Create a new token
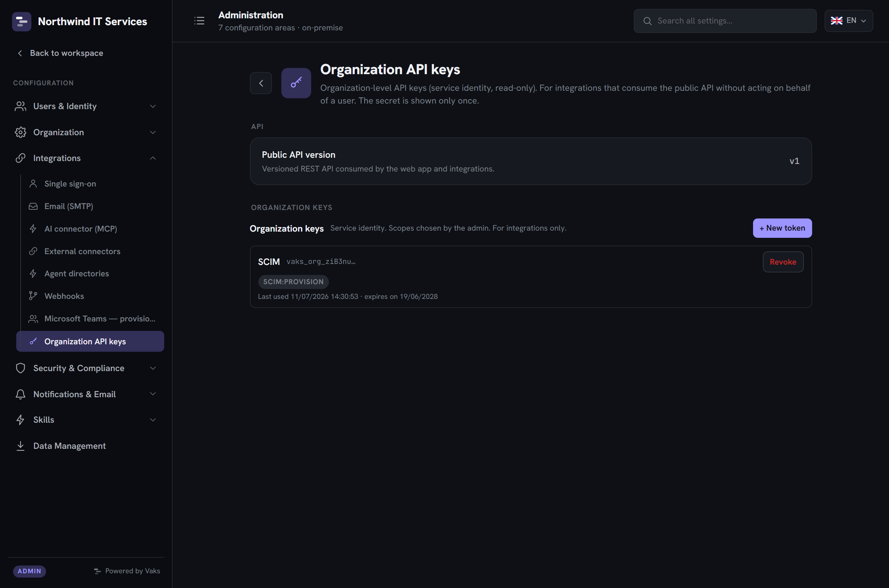Viewport: 889px width, 588px height. (x=782, y=228)
